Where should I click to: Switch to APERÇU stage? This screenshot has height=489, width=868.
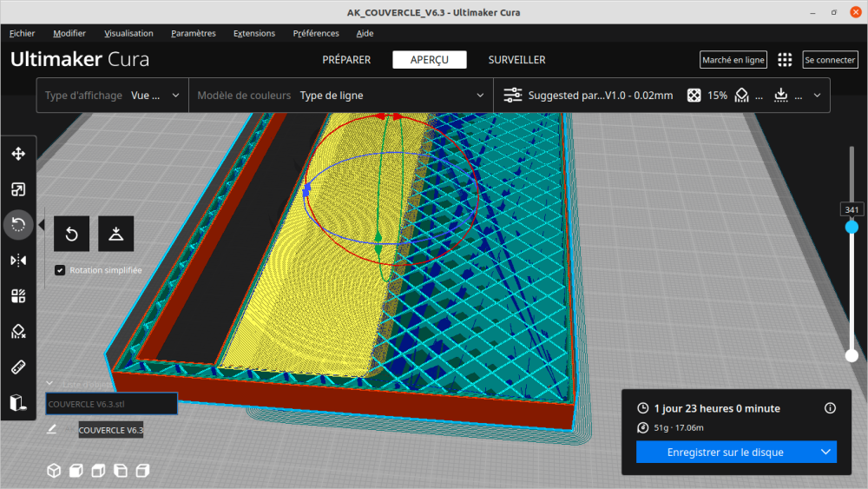[430, 60]
